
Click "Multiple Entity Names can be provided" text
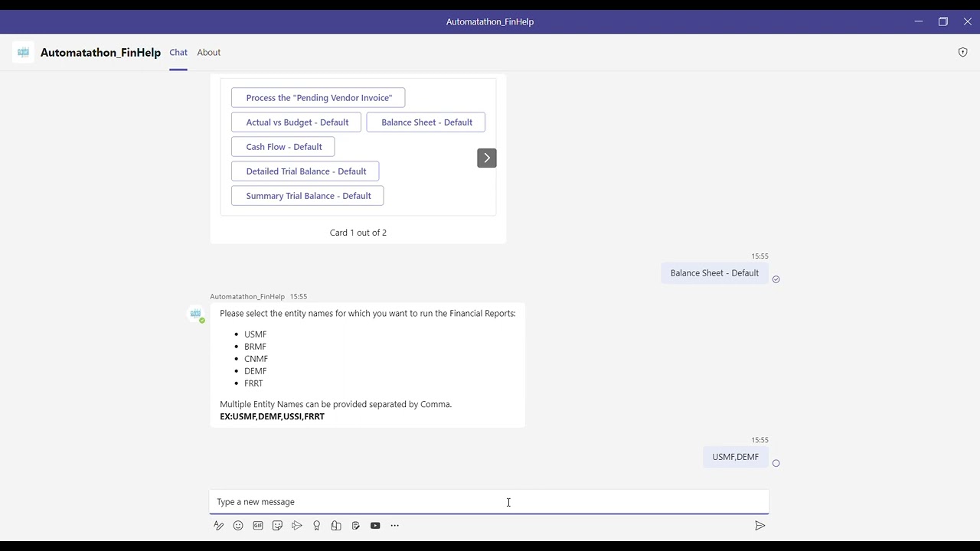(335, 404)
